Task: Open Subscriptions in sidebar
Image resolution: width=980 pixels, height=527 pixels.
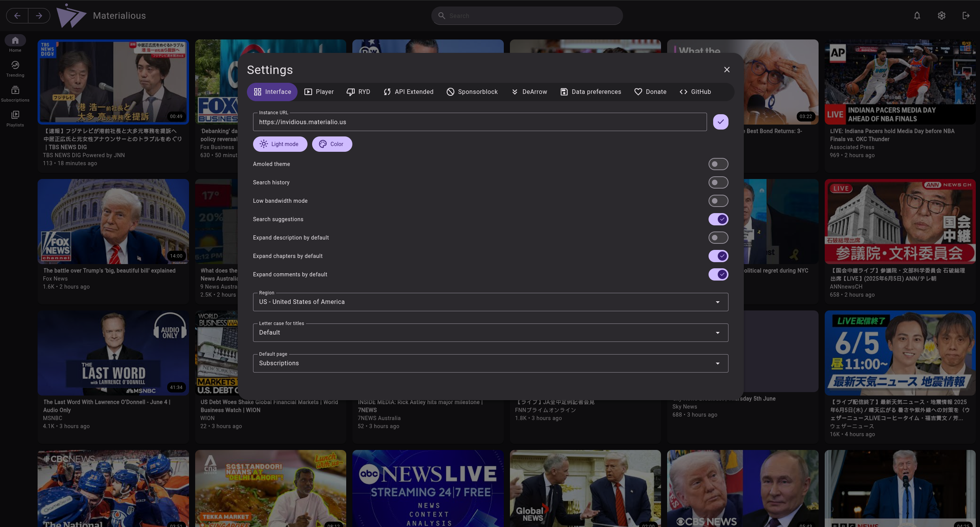Action: [x=15, y=94]
